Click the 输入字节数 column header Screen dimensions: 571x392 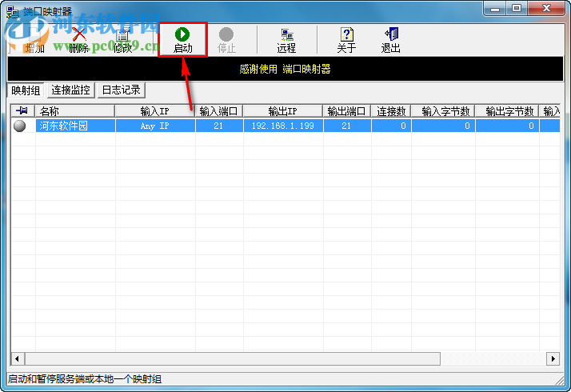click(x=443, y=110)
